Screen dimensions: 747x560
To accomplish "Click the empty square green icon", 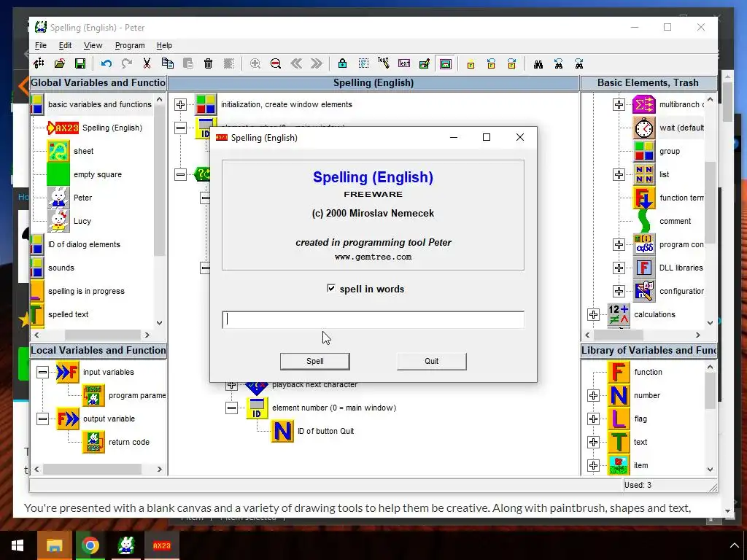I will (x=58, y=174).
